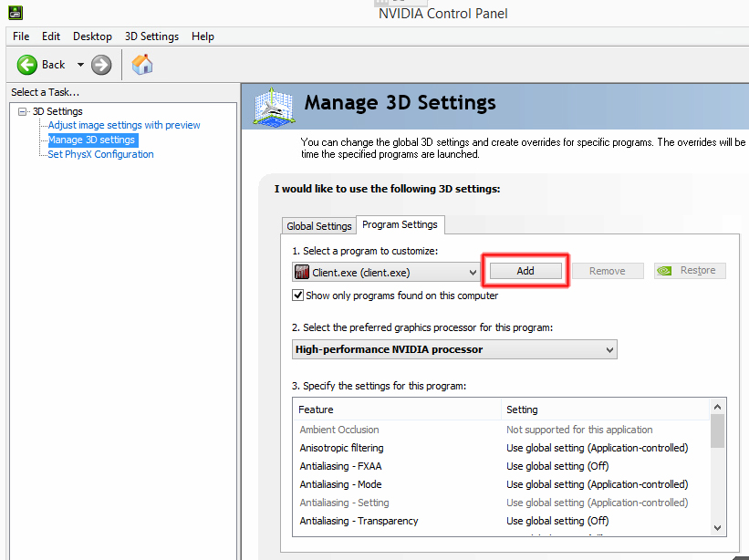Viewport: 749px width, 560px height.
Task: Switch to the Global Settings tab
Action: click(318, 226)
